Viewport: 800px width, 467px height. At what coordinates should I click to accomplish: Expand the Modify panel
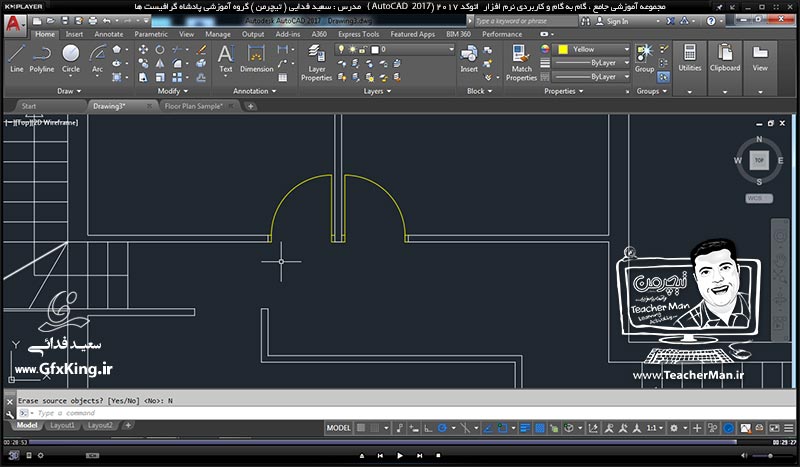point(172,91)
